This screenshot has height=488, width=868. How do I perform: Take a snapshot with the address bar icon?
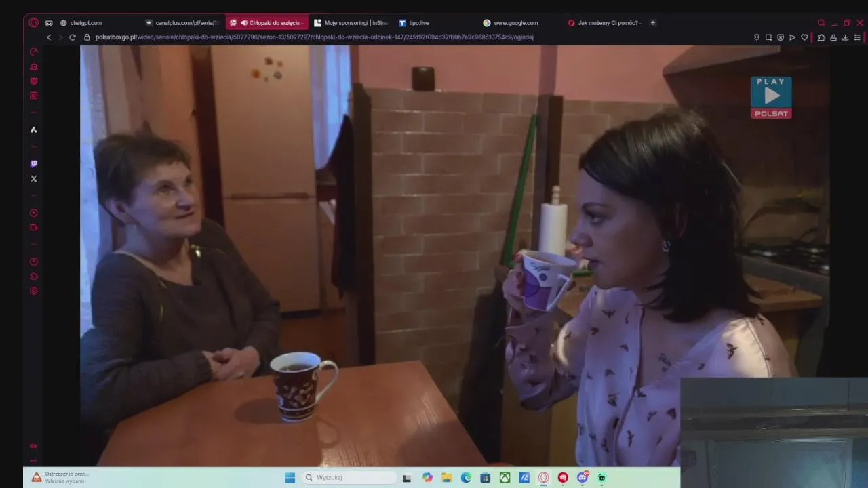(x=768, y=37)
